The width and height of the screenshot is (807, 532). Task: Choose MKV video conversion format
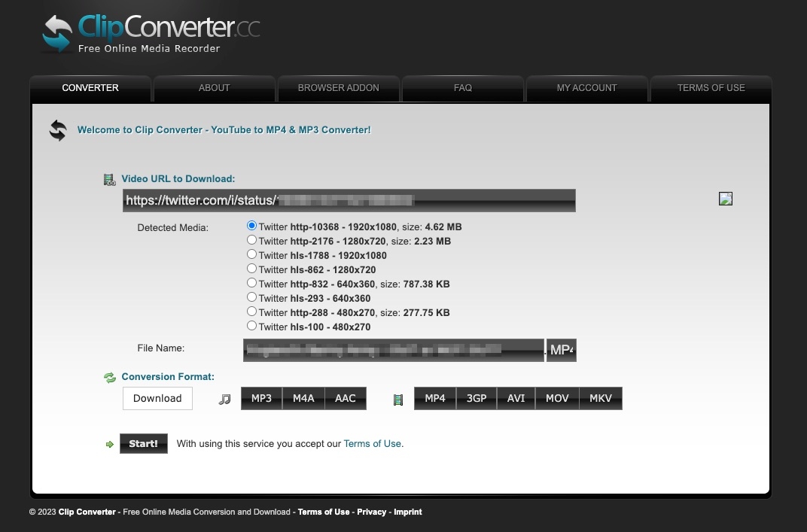pos(601,398)
